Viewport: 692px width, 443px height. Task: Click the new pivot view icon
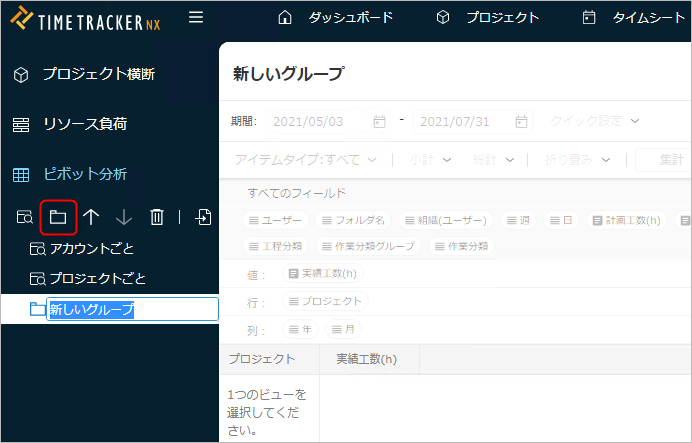pyautogui.click(x=26, y=217)
